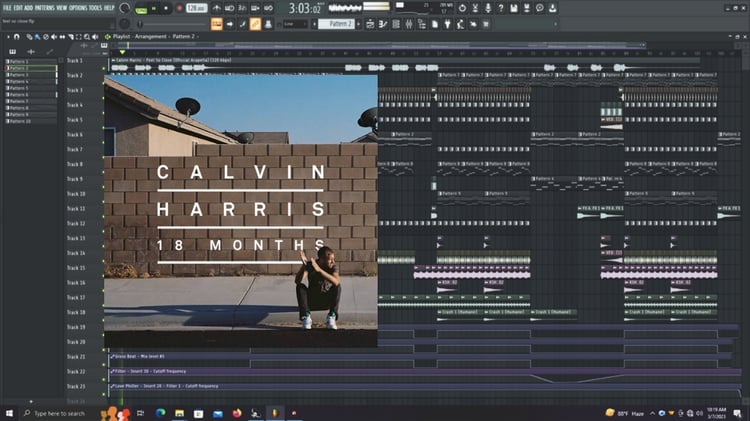750x421 pixels.
Task: Click the Windows Start button
Action: pos(9,412)
